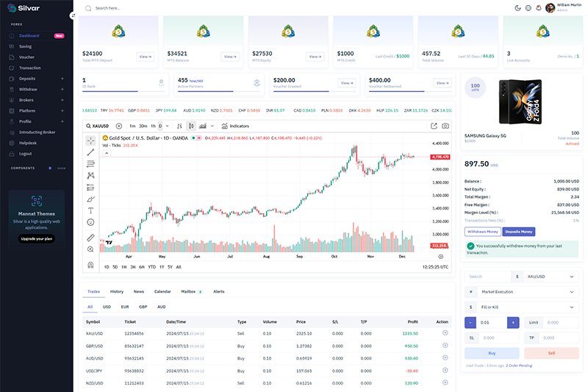Image resolution: width=588 pixels, height=392 pixels.
Task: Click the chart snapshot camera icon
Action: (445, 126)
